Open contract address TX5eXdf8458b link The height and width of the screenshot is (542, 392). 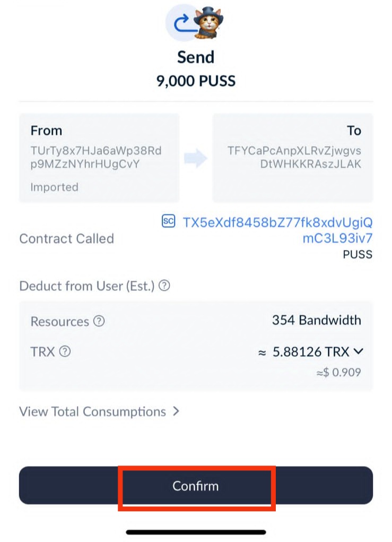coord(277,229)
